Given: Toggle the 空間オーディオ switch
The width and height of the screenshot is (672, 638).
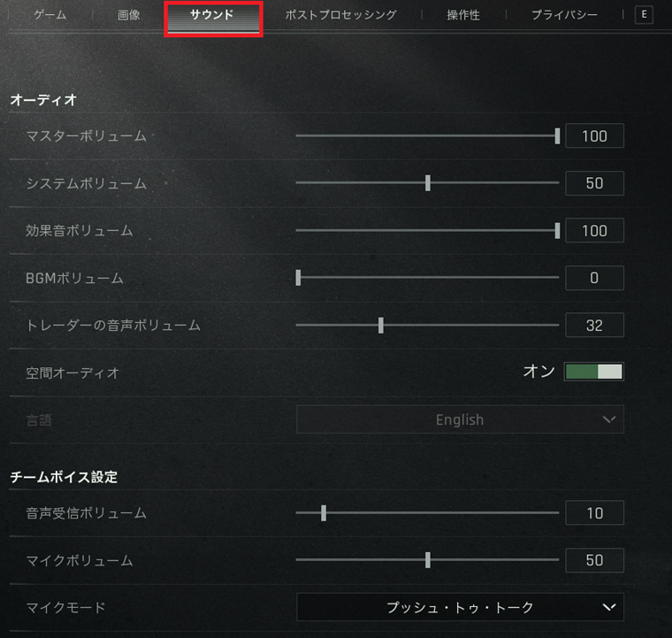Looking at the screenshot, I should [593, 372].
